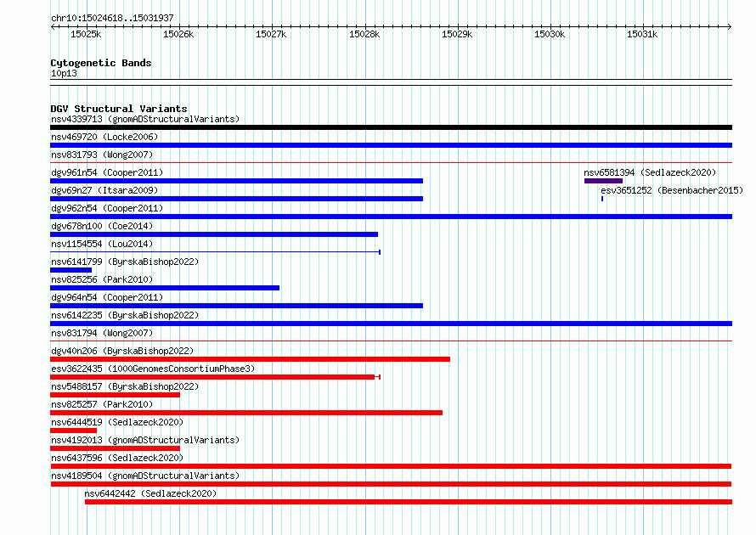Click the short blue nsv6141799 bar
This screenshot has height=535, width=756.
71,270
